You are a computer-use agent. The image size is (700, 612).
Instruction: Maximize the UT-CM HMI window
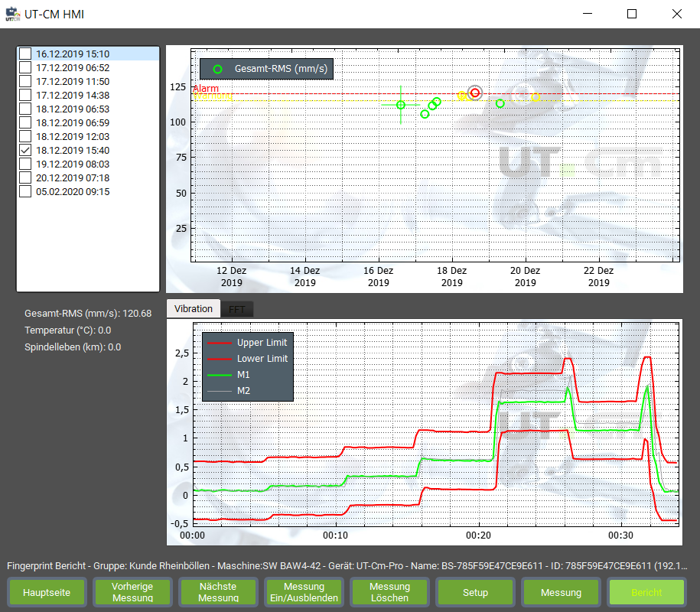[x=632, y=14]
